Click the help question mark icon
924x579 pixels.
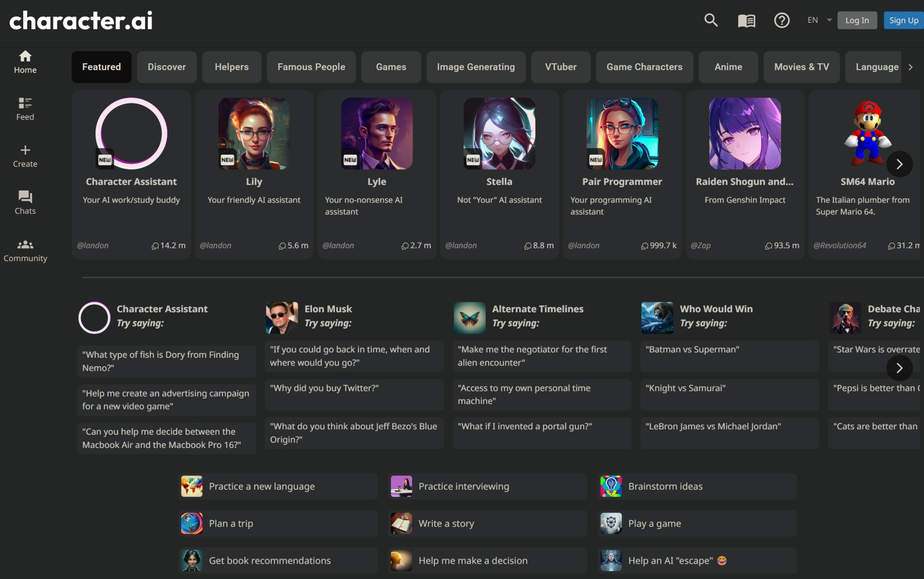[781, 20]
